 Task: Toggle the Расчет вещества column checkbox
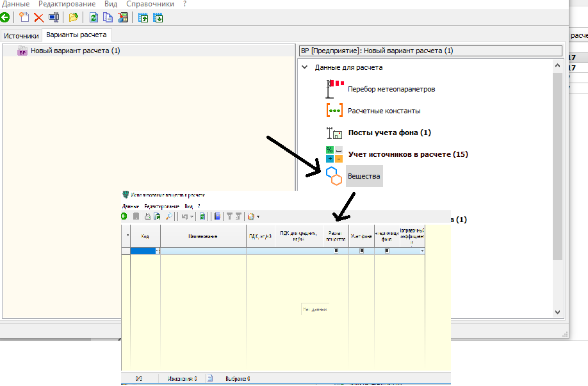(336, 252)
